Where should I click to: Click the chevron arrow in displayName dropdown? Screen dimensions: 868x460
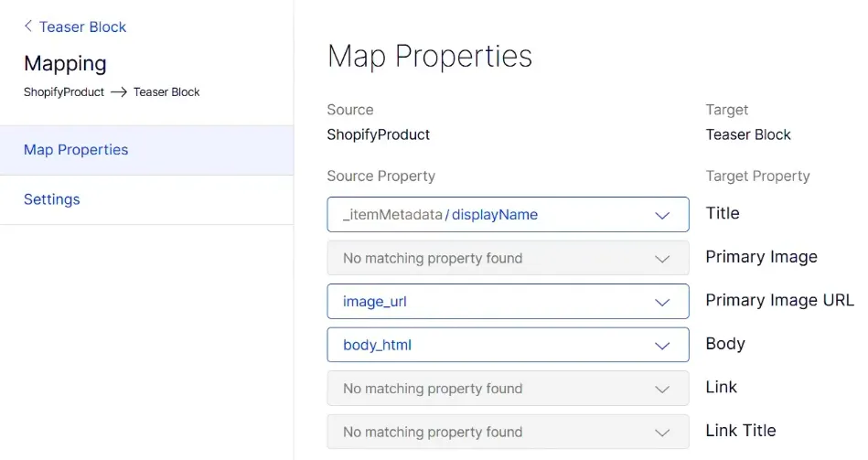click(662, 215)
